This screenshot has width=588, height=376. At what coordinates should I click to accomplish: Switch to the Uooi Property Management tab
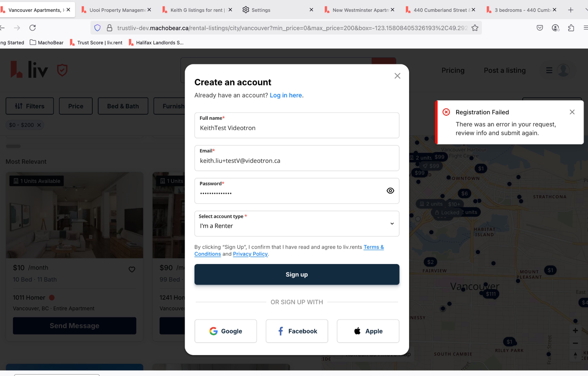pos(115,10)
